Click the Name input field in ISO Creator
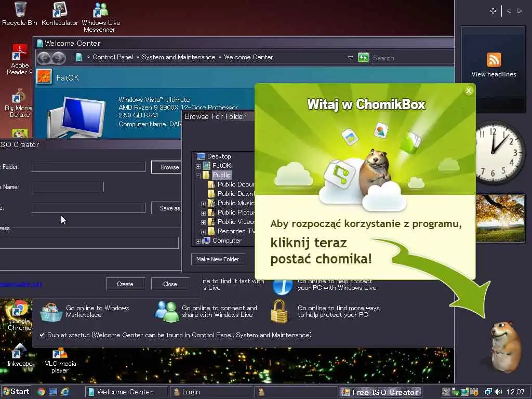This screenshot has width=532, height=399. (x=68, y=187)
